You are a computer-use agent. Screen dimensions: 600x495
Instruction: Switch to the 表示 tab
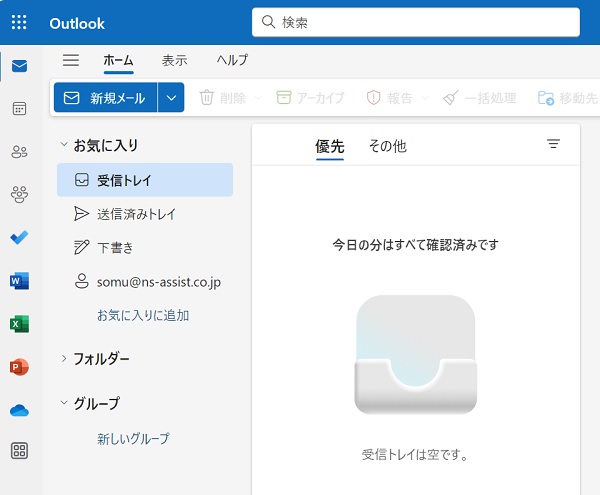(x=174, y=60)
